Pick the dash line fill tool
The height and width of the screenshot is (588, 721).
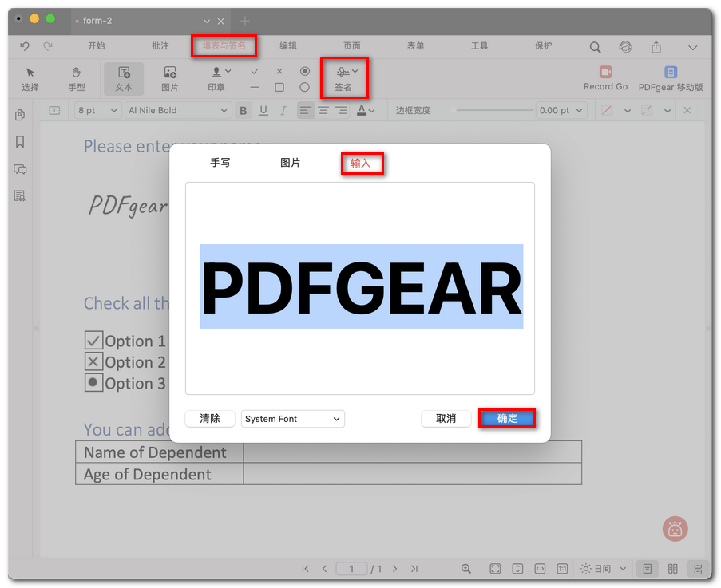[x=255, y=87]
